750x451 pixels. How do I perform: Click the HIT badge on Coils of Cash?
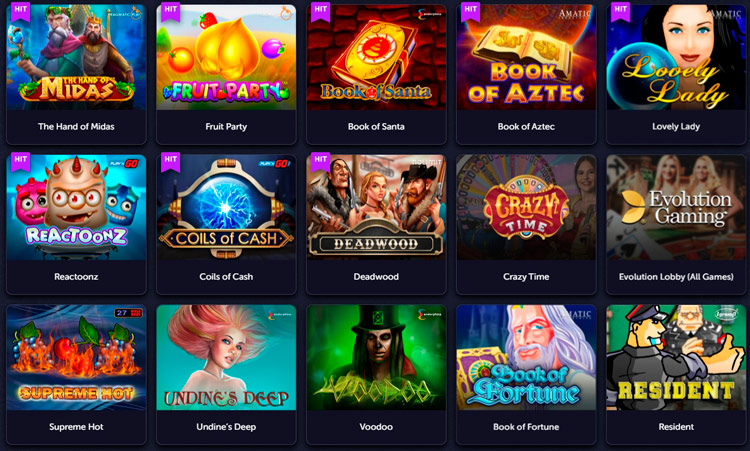pos(171,161)
